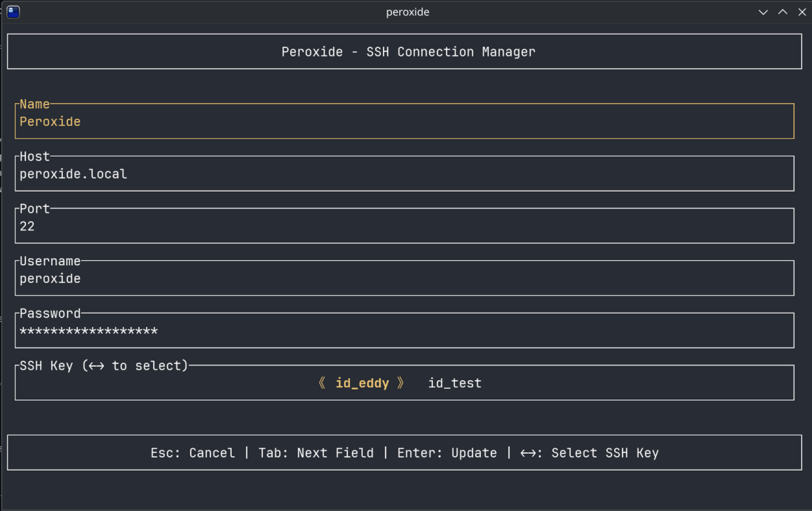812x511 pixels.
Task: Focus the Host field with peroxide.local
Action: click(x=404, y=174)
